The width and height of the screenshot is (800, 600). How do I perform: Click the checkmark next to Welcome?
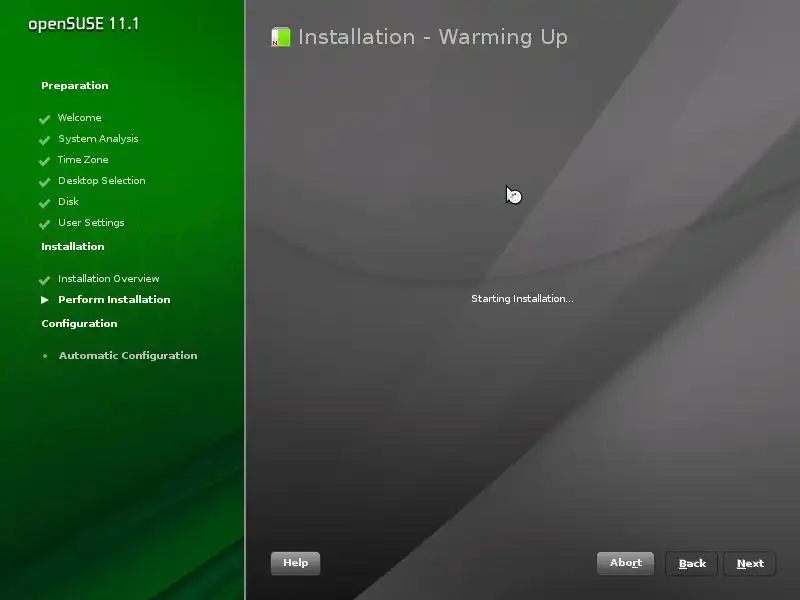tap(44, 119)
